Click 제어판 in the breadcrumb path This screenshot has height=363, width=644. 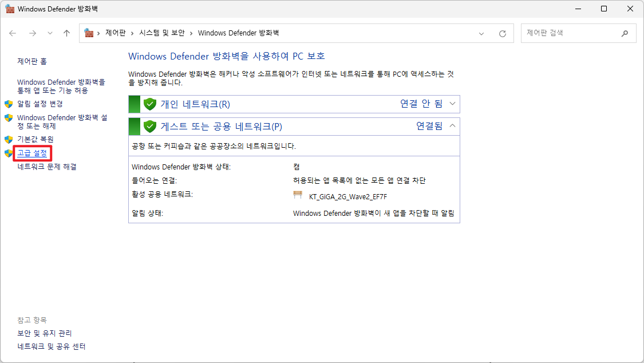click(116, 33)
